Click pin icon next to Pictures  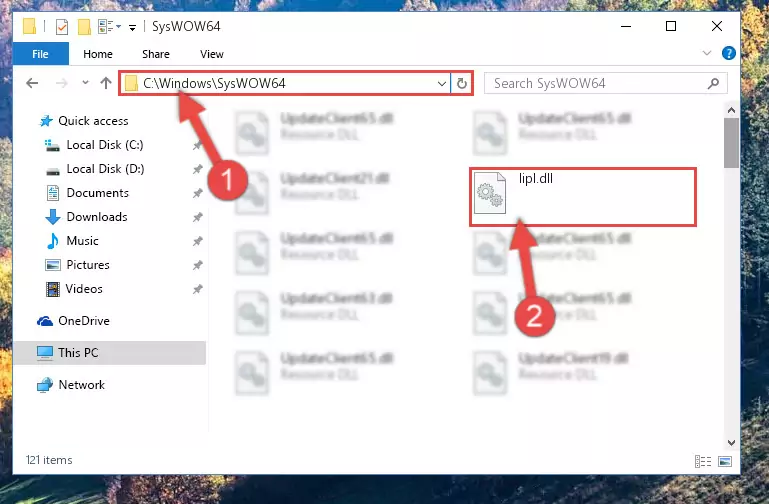[x=197, y=265]
